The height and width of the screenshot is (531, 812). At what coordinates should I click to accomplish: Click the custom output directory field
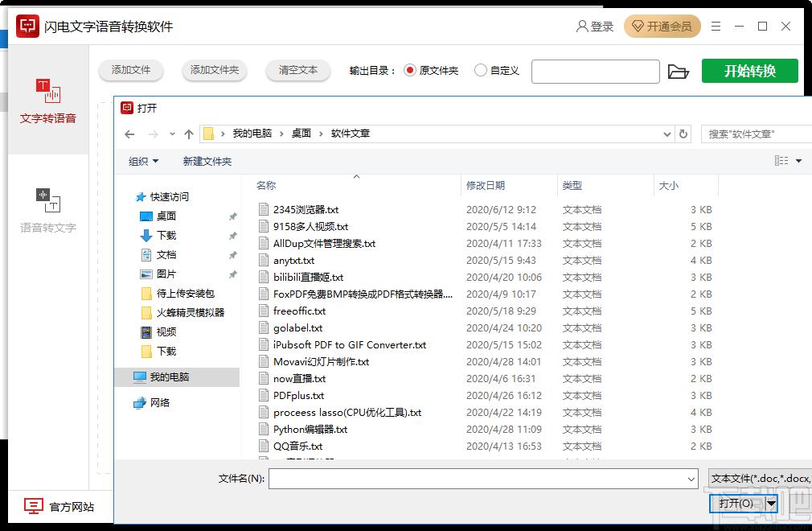click(596, 72)
